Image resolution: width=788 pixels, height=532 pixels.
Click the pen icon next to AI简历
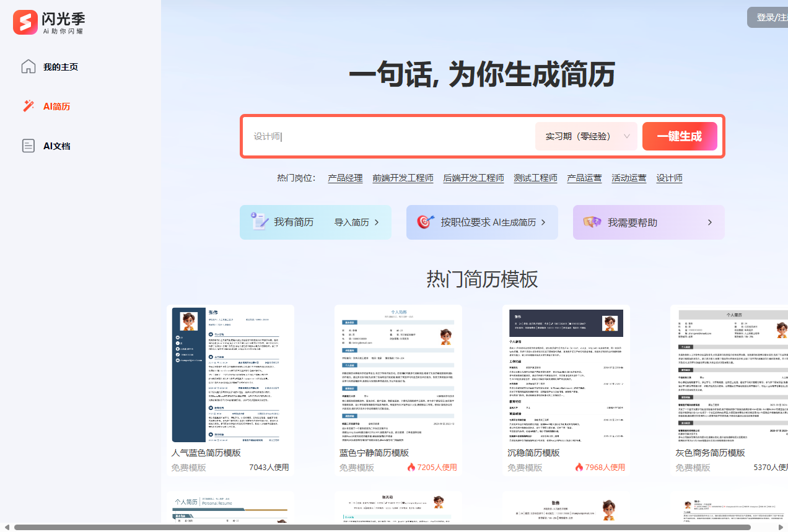tap(28, 106)
